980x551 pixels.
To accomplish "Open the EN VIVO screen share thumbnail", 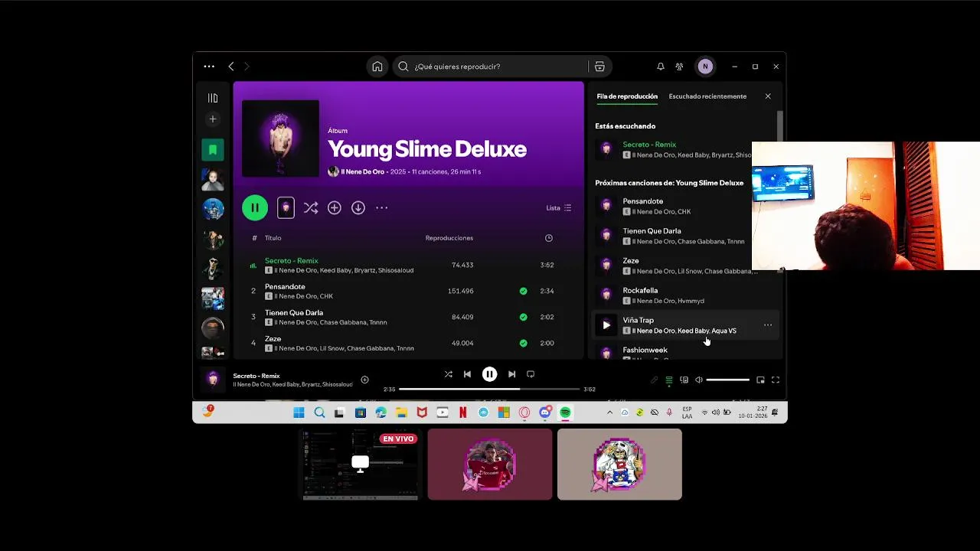I will click(359, 465).
